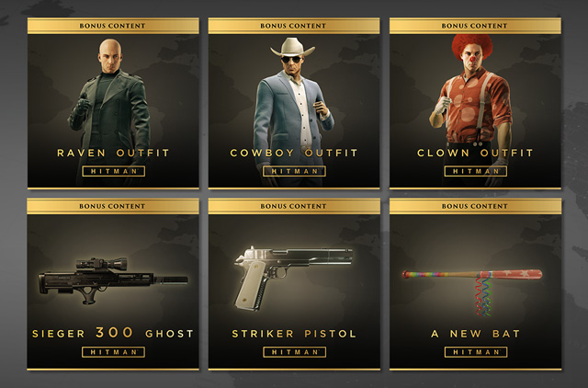Select the Cowboy Outfit character image
This screenshot has height=388, width=588.
coord(293,110)
